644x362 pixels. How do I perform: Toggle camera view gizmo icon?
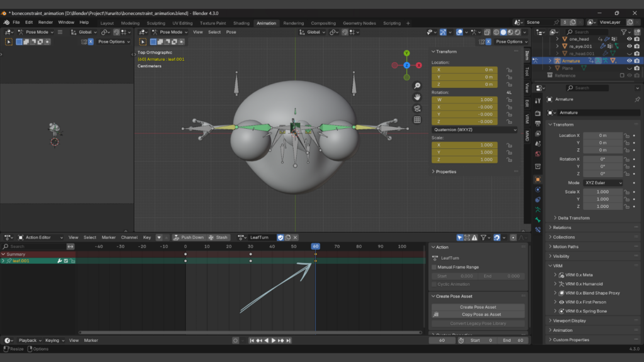tap(418, 109)
